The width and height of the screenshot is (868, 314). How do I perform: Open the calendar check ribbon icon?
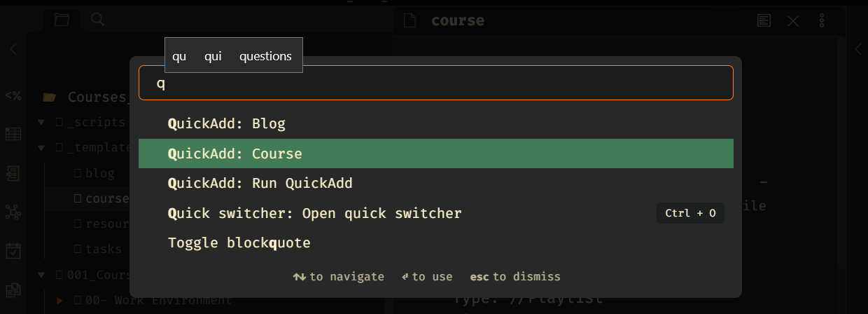coord(13,250)
